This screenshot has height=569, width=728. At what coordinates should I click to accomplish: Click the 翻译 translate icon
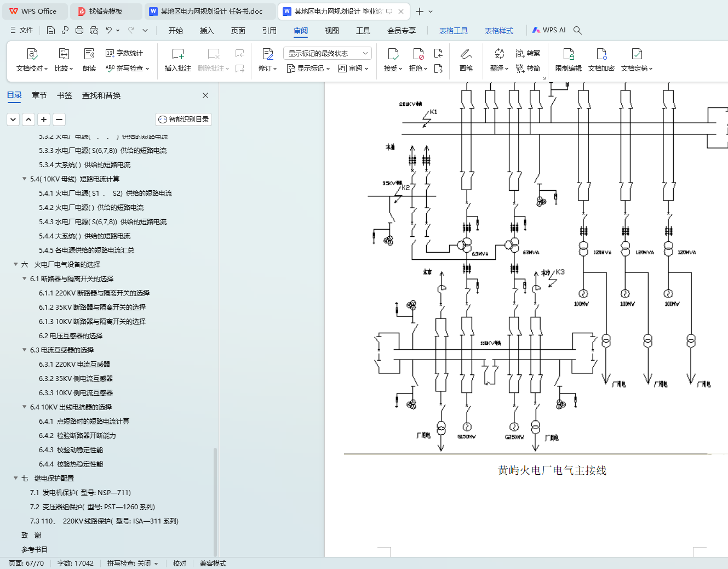499,54
